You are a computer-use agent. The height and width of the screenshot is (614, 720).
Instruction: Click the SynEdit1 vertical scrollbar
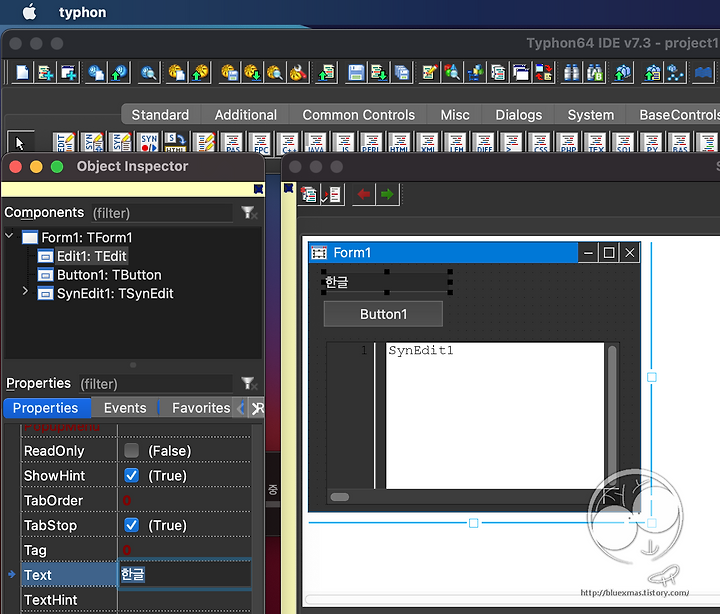tap(612, 416)
